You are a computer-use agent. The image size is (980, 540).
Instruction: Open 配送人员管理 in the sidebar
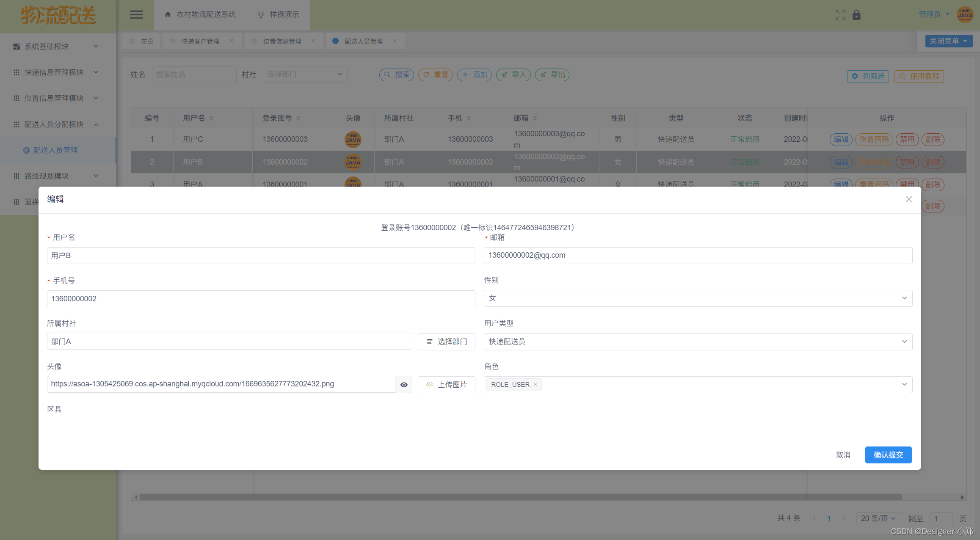[58, 150]
